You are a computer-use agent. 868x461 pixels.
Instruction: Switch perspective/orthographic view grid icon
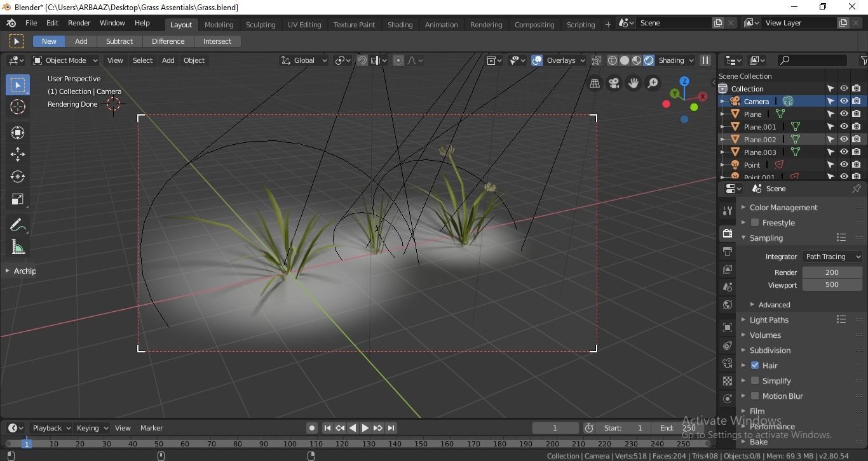coord(595,83)
